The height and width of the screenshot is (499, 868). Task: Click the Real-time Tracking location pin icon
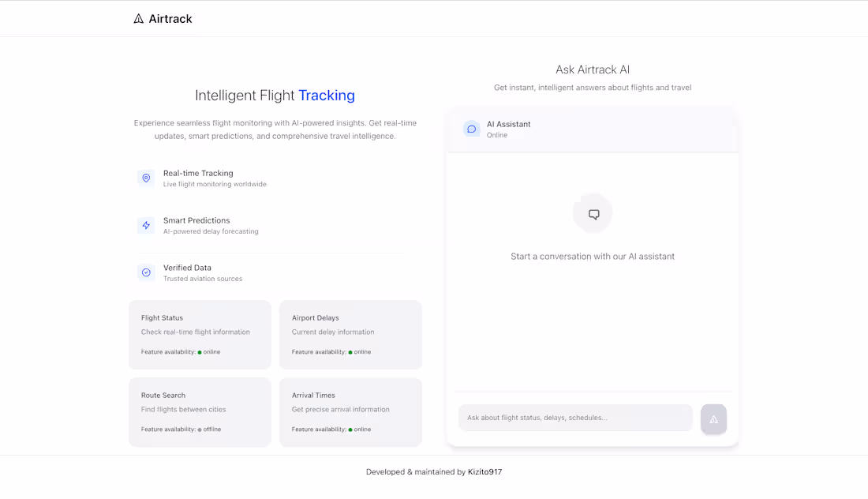pyautogui.click(x=146, y=178)
